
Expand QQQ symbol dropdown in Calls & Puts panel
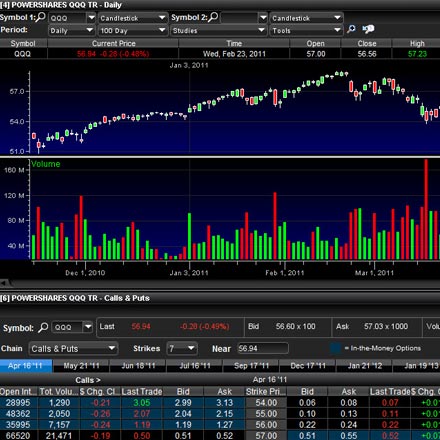click(x=88, y=327)
